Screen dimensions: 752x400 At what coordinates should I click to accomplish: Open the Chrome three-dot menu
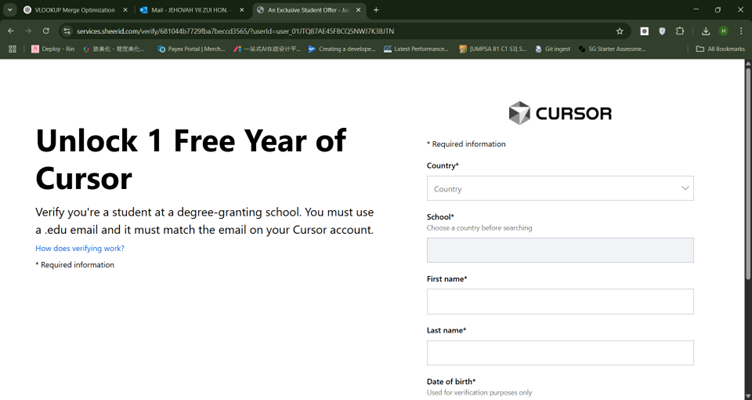pos(741,31)
